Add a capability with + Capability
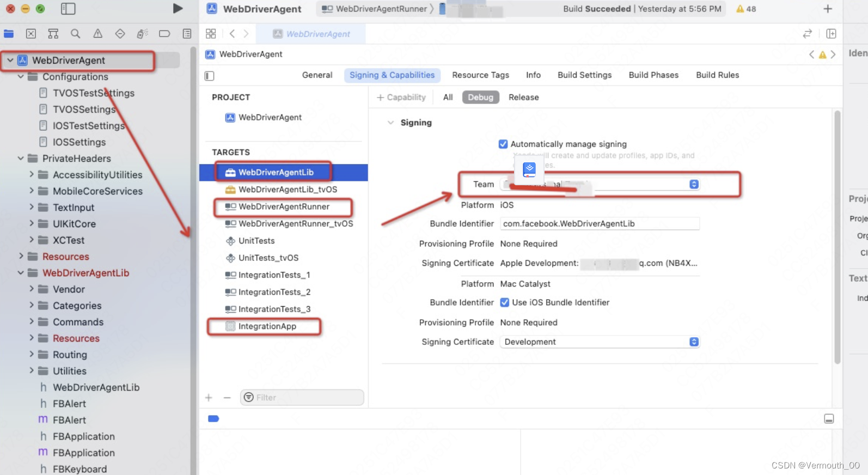Screen dimensions: 868x475 click(401, 98)
